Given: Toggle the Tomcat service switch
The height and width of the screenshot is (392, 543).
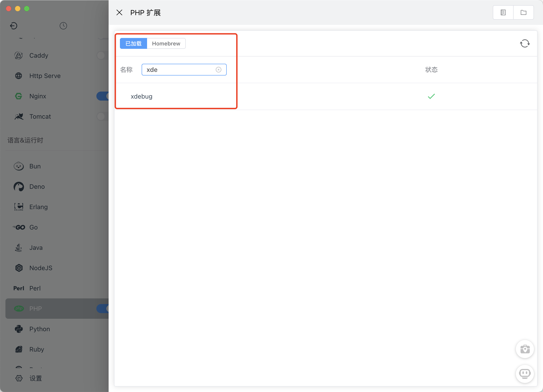Looking at the screenshot, I should 102,116.
